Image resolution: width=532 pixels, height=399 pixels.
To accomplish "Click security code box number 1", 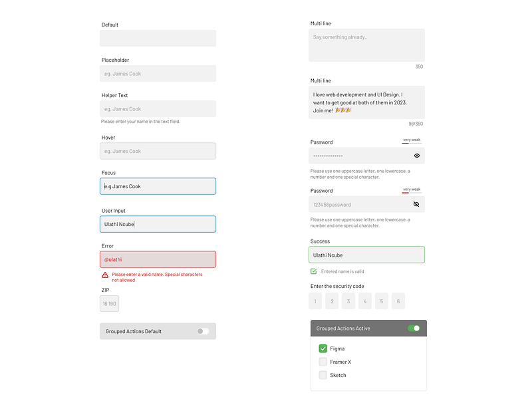I will [315, 301].
